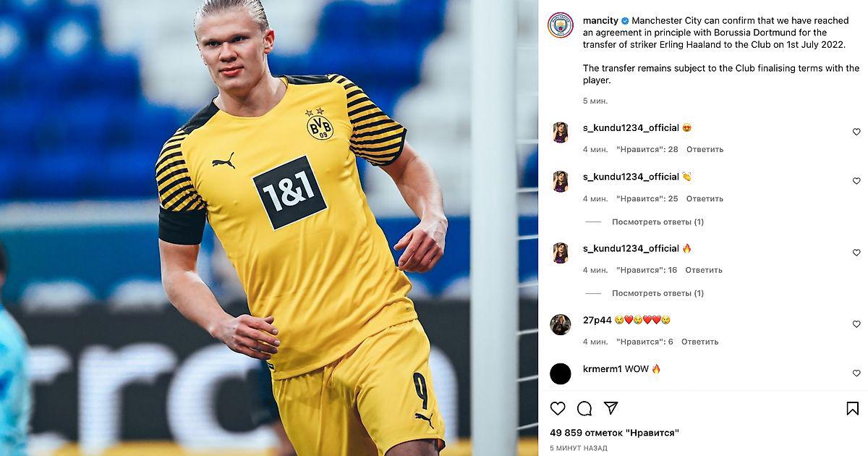Like the post with the heart icon
Image resolution: width=868 pixels, height=456 pixels.
[x=558, y=408]
